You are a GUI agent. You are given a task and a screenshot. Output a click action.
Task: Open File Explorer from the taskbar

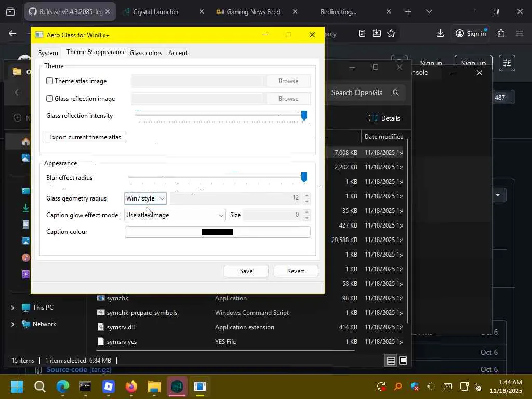point(154,387)
